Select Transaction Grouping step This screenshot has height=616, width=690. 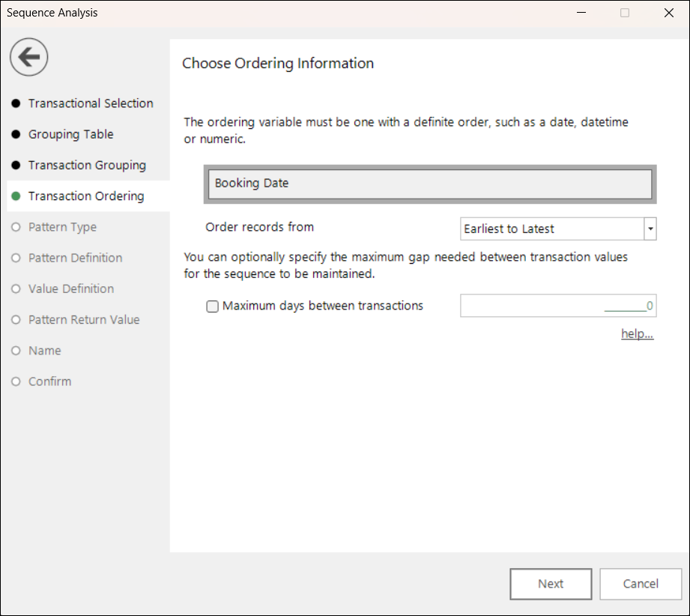(87, 165)
